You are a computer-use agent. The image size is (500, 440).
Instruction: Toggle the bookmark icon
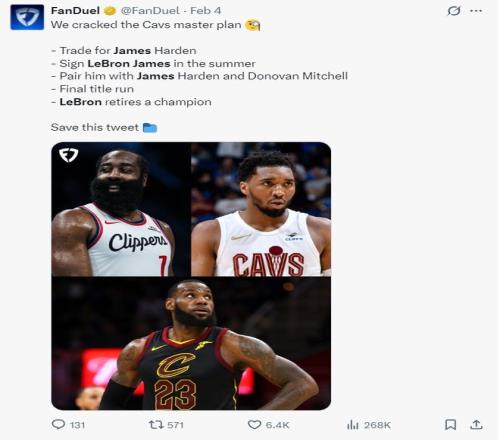tap(451, 424)
